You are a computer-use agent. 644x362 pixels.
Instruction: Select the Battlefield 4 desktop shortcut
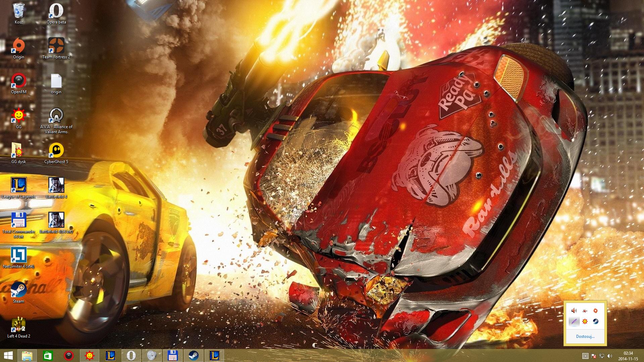(56, 188)
